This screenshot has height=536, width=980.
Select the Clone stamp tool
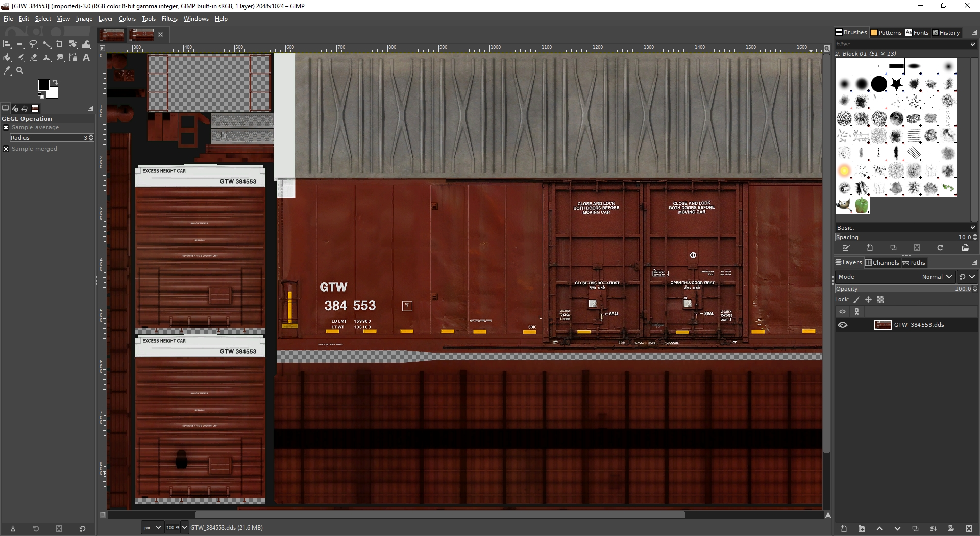(x=46, y=58)
